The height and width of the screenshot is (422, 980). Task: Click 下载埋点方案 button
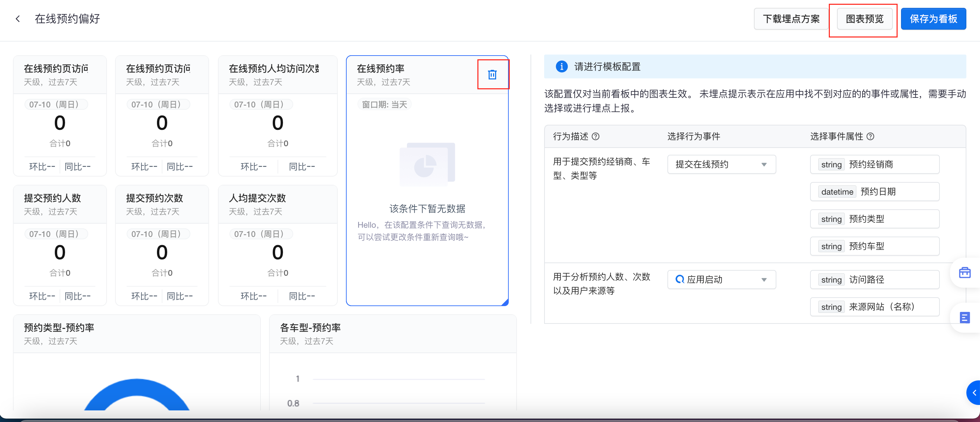(791, 19)
